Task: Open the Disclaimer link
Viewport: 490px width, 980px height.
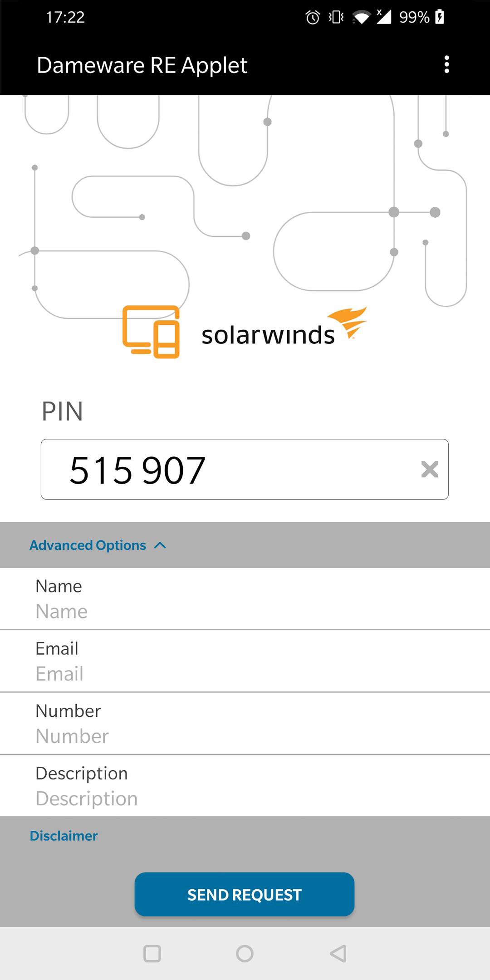Action: point(64,836)
